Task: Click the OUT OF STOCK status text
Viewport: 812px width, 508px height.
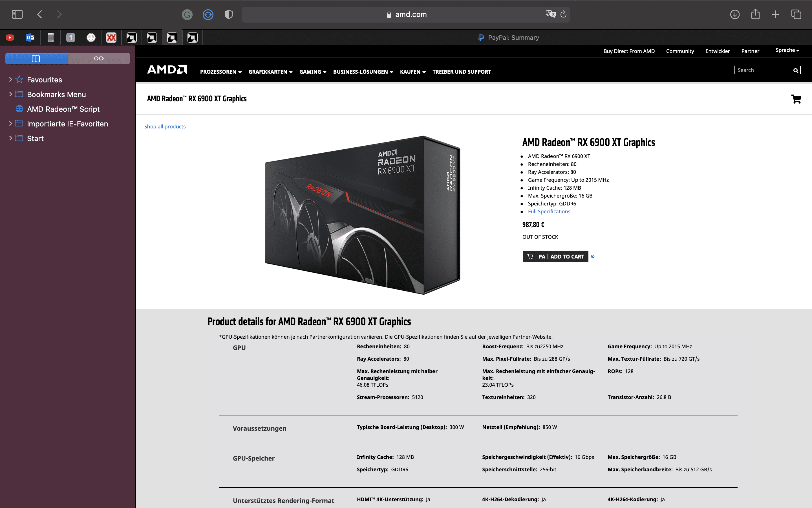Action: click(x=540, y=237)
